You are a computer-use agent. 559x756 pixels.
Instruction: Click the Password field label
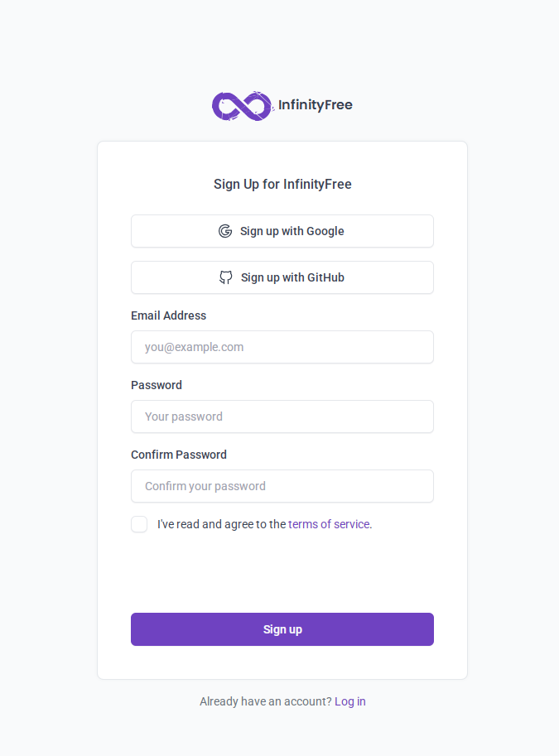click(x=157, y=385)
